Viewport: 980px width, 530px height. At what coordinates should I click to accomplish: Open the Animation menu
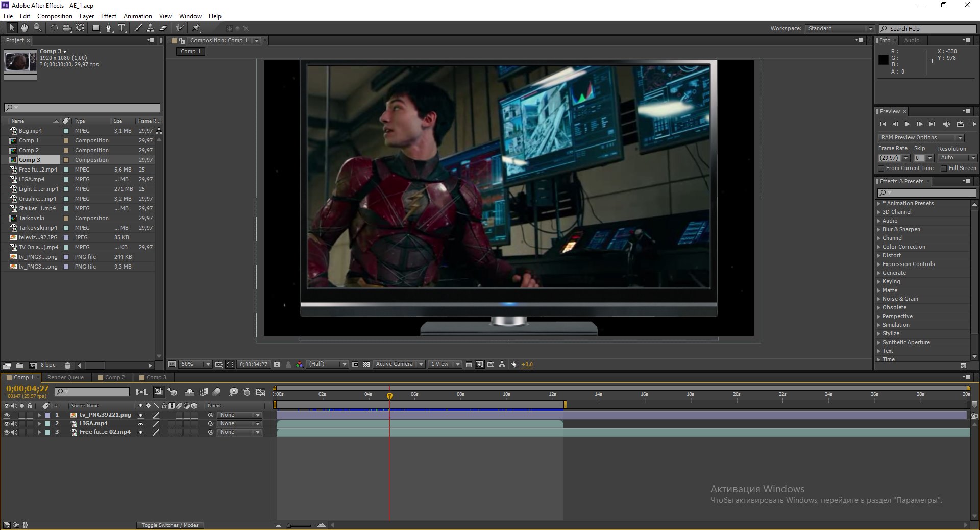tap(137, 16)
